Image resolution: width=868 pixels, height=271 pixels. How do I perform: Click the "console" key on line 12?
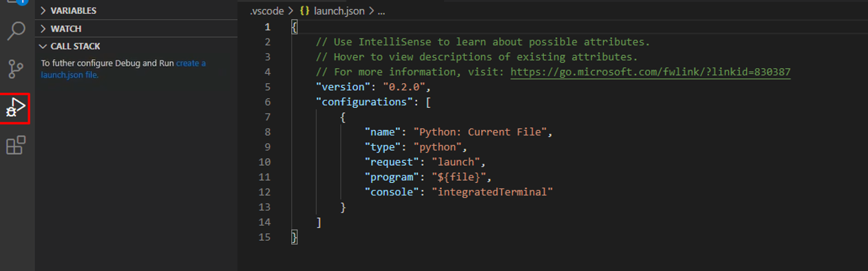[392, 192]
